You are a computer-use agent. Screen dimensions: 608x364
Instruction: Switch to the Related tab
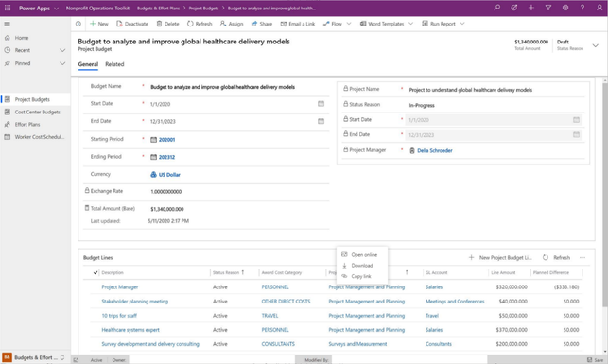click(114, 64)
